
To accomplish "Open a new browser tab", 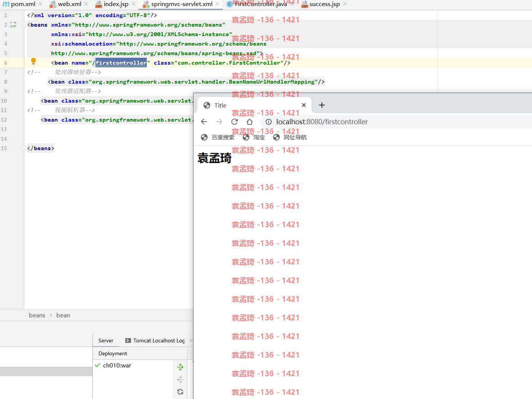I will pos(322,105).
